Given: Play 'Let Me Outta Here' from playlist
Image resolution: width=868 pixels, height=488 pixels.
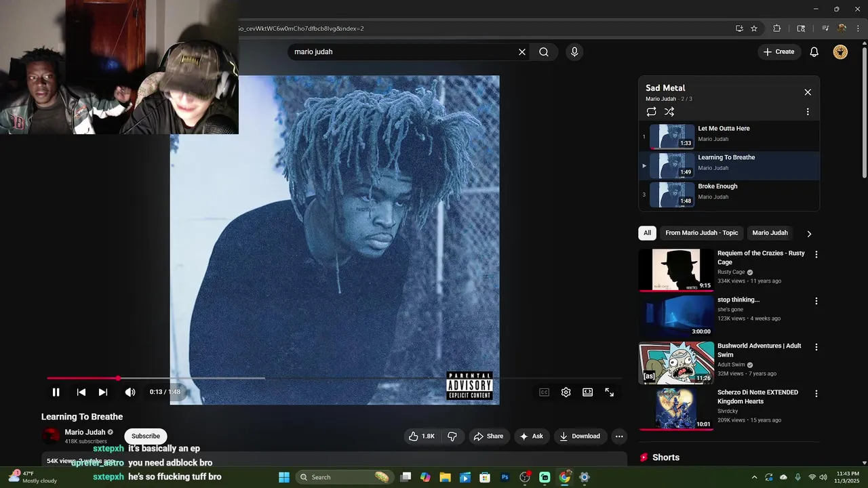Looking at the screenshot, I should coord(729,136).
